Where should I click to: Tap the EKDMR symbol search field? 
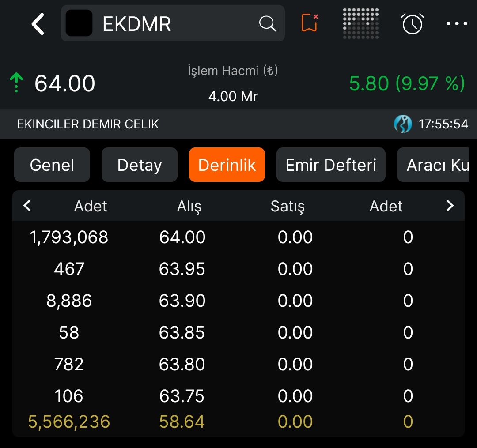tap(173, 23)
